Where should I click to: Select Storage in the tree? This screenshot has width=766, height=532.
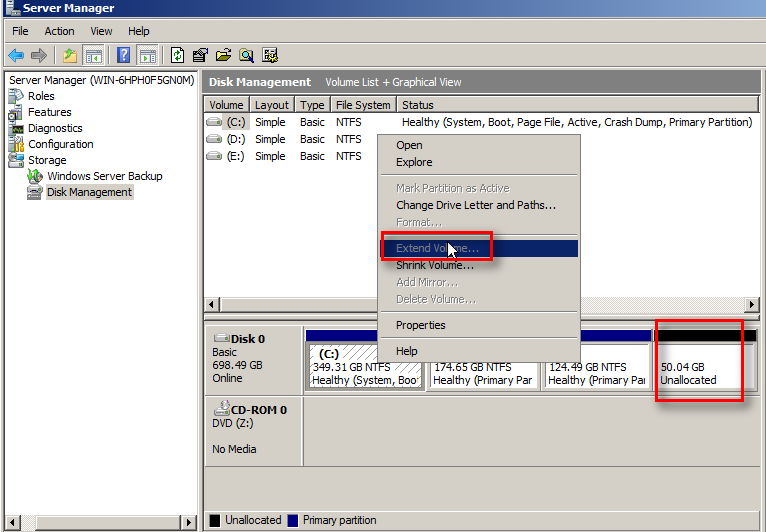pos(47,160)
